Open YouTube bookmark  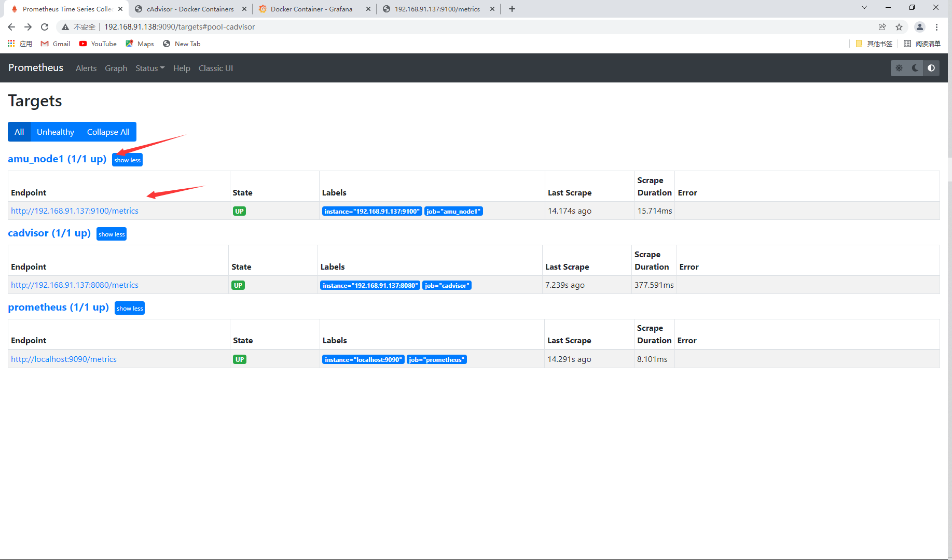pyautogui.click(x=98, y=44)
